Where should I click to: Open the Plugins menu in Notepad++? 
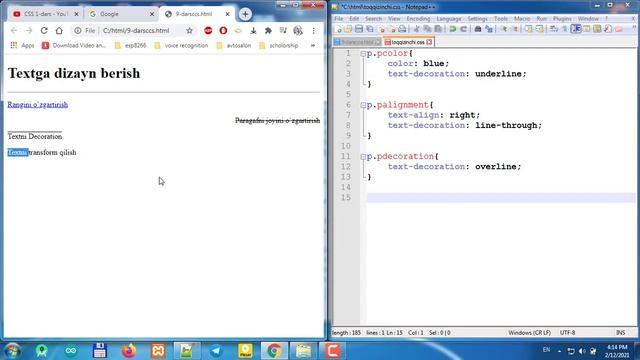(x=562, y=19)
